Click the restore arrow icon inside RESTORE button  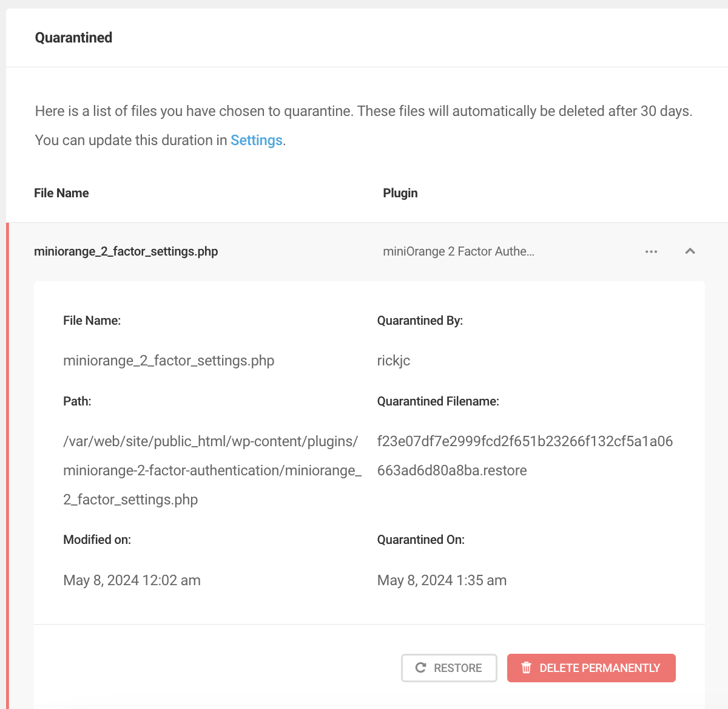click(x=420, y=667)
